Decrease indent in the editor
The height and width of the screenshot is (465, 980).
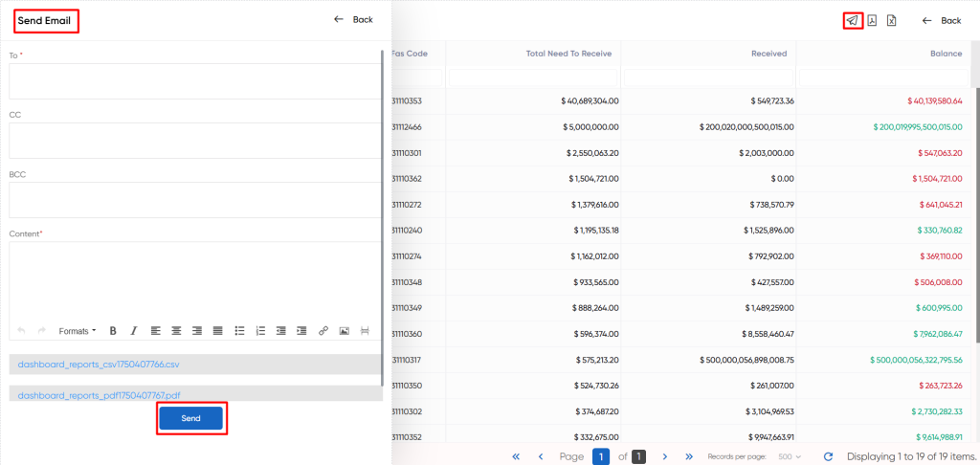click(281, 331)
